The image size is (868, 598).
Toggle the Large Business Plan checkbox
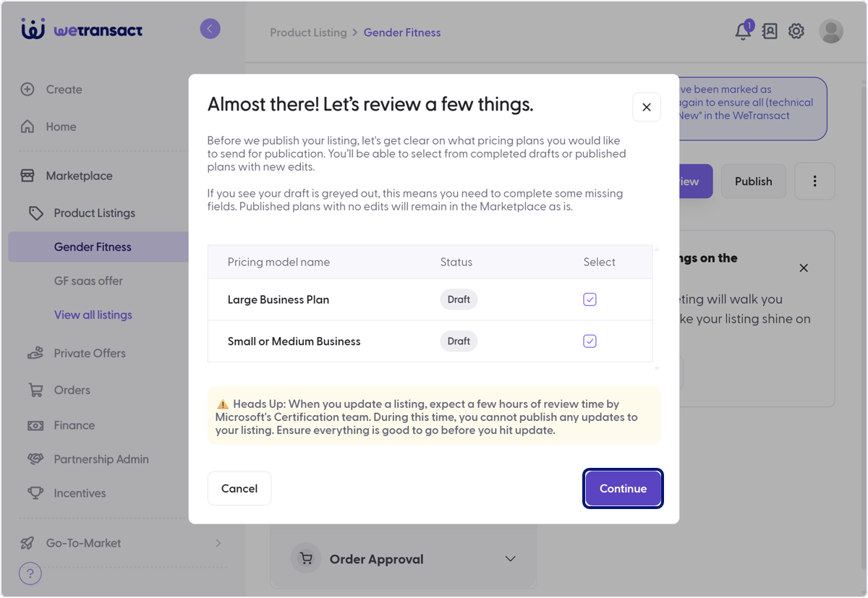coord(590,299)
